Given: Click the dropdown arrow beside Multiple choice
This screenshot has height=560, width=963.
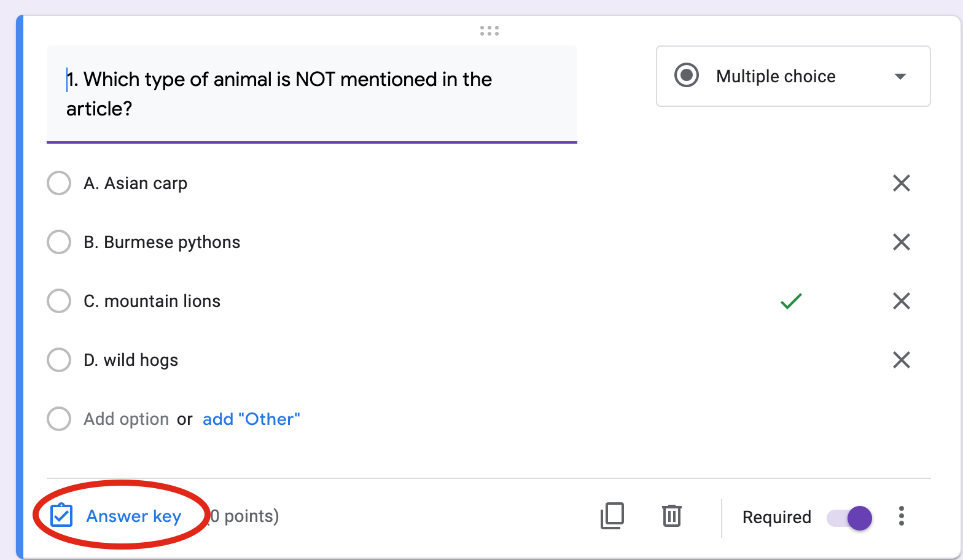Looking at the screenshot, I should 900,77.
